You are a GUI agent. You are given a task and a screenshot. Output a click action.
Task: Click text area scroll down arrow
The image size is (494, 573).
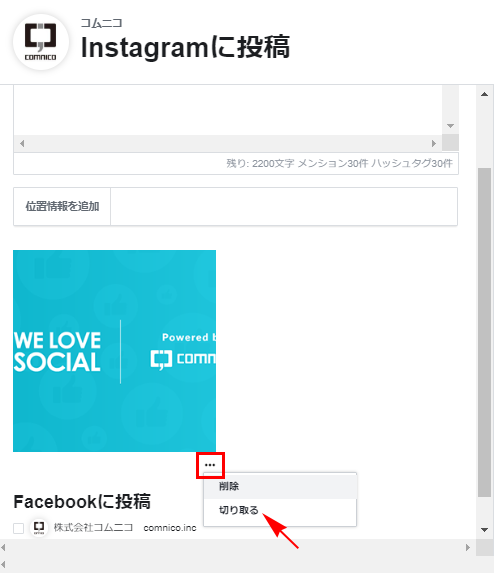tap(450, 126)
